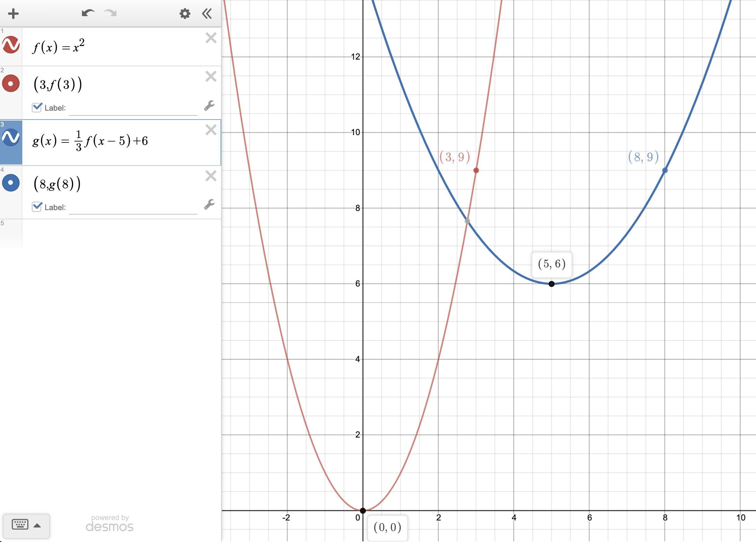Toggle visibility of point (8,g(8))
This screenshot has height=542, width=756.
tap(11, 183)
